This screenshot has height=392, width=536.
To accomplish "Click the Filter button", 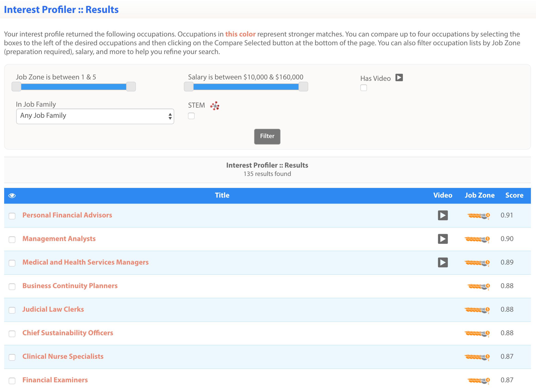I will coord(267,136).
